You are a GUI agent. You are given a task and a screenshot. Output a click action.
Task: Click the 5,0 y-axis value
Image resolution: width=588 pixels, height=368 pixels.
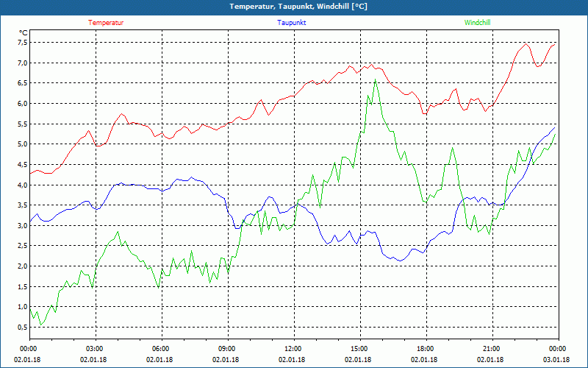pyautogui.click(x=23, y=144)
